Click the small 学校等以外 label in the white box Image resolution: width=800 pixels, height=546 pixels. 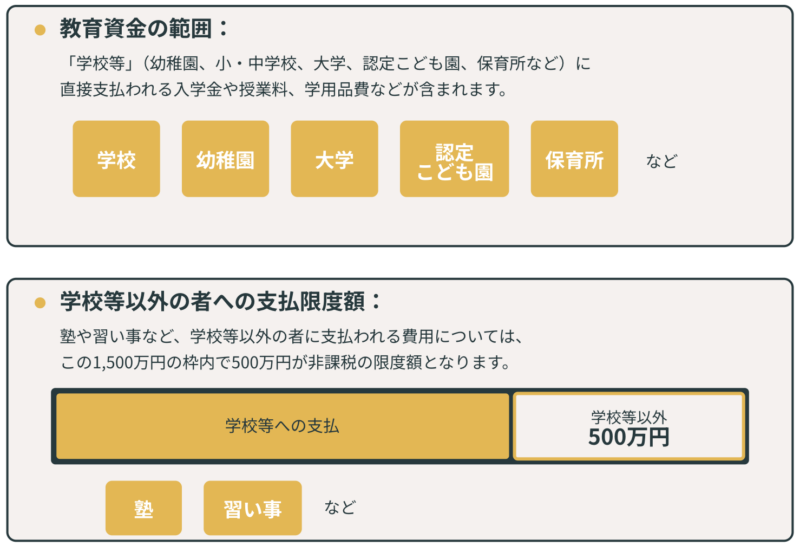(628, 416)
